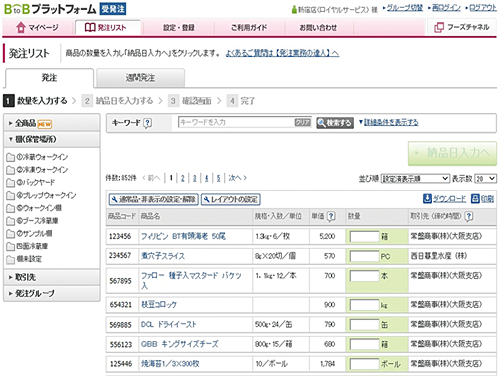The width and height of the screenshot is (500, 376).
Task: Click the 単価 help question mark icon
Action: tap(331, 216)
